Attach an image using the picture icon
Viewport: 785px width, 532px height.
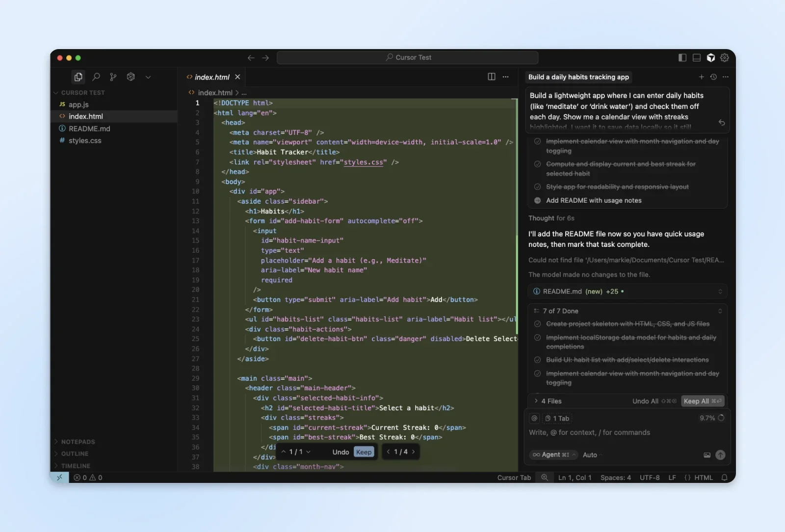[x=707, y=455]
